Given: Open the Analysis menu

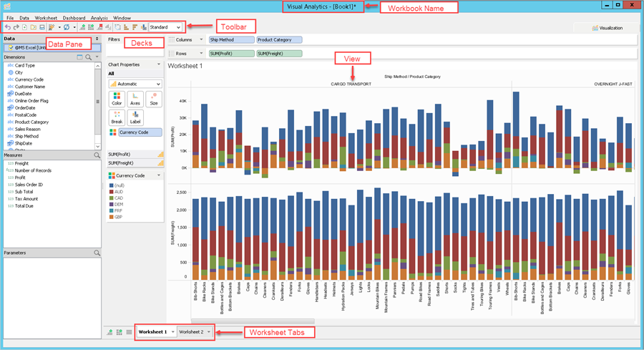Looking at the screenshot, I should 99,16.
